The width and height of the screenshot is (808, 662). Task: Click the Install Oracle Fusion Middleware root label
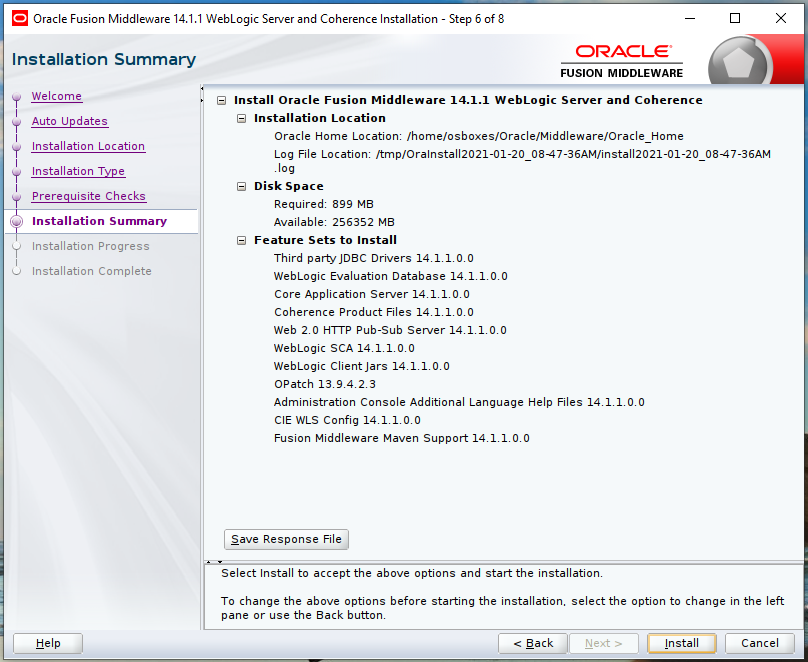pyautogui.click(x=468, y=100)
